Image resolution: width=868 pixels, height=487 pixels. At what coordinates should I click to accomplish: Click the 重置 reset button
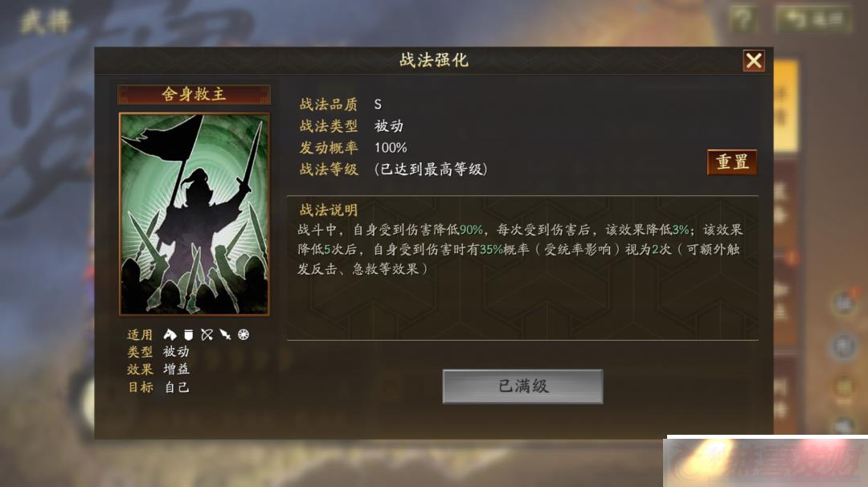[x=732, y=162]
